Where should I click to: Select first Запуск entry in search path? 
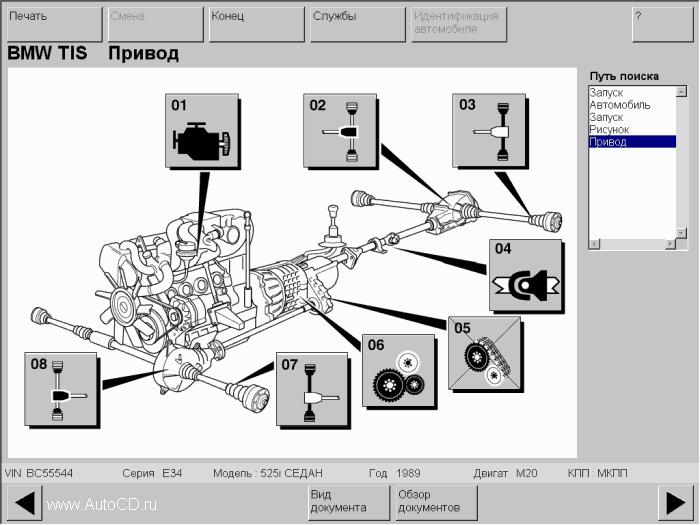pyautogui.click(x=632, y=93)
